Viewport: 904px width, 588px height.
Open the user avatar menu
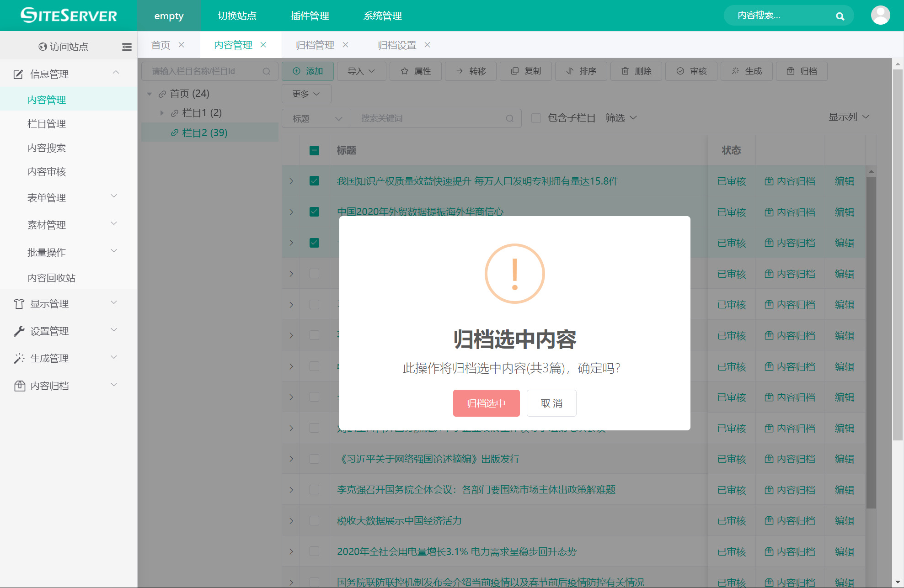(880, 16)
